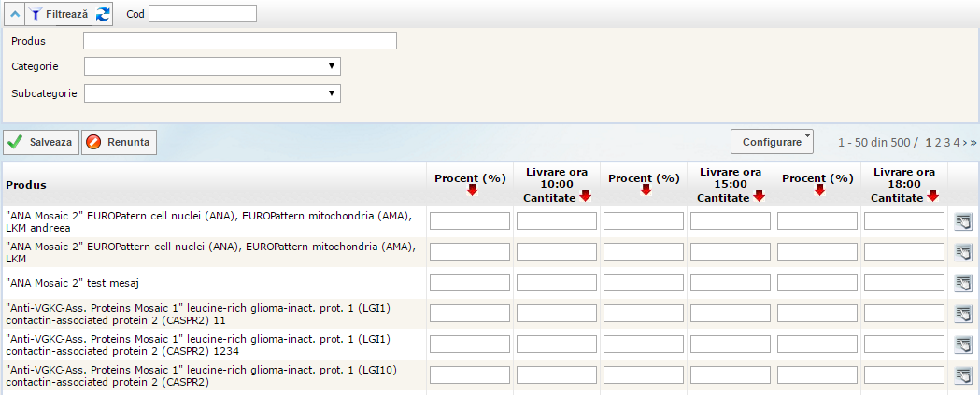Viewport: 980px width, 395px height.
Task: Open the Subcategorie dropdown
Action: [212, 93]
